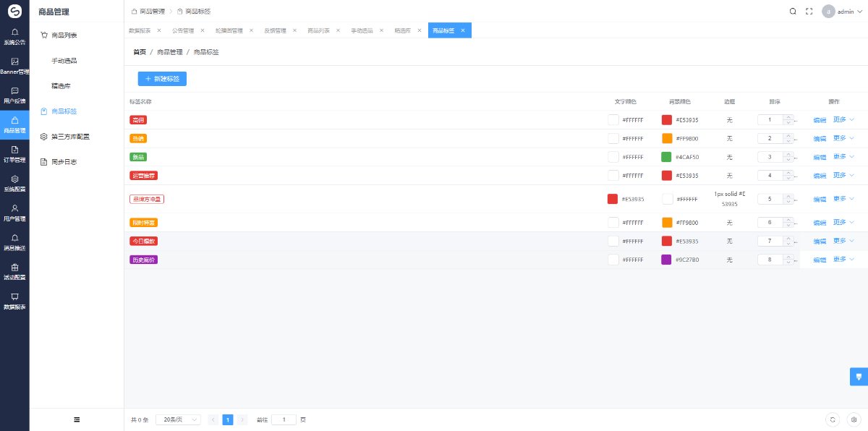Screen dimensions: 868x431
Task: Click the refresh icon at bottom right
Action: (833, 419)
